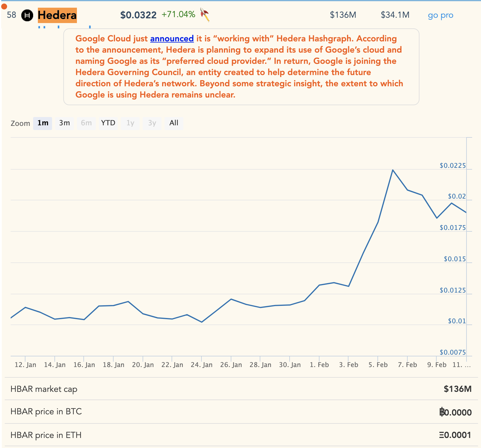Click the highlighted Hedera name

[x=57, y=15]
